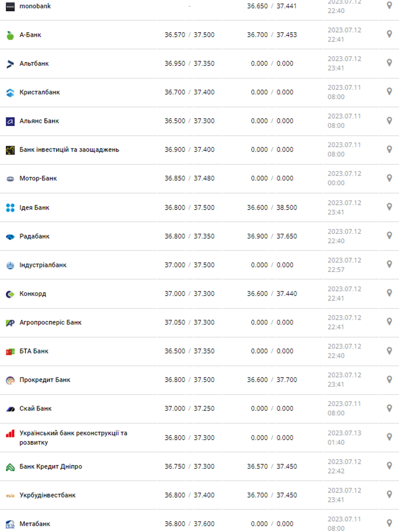Image resolution: width=399 pixels, height=532 pixels.
Task: Open the Альянс Банк link
Action: (39, 121)
